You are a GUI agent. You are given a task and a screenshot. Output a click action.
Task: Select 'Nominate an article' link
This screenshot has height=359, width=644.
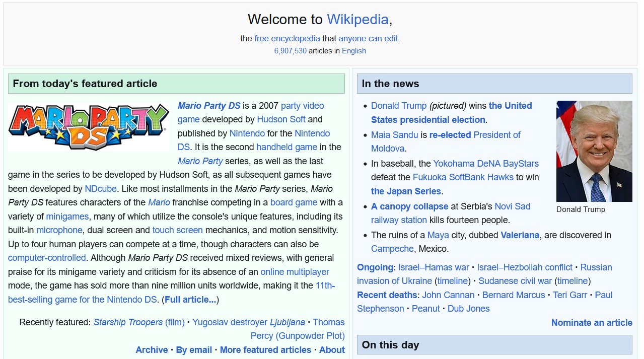[x=592, y=323]
